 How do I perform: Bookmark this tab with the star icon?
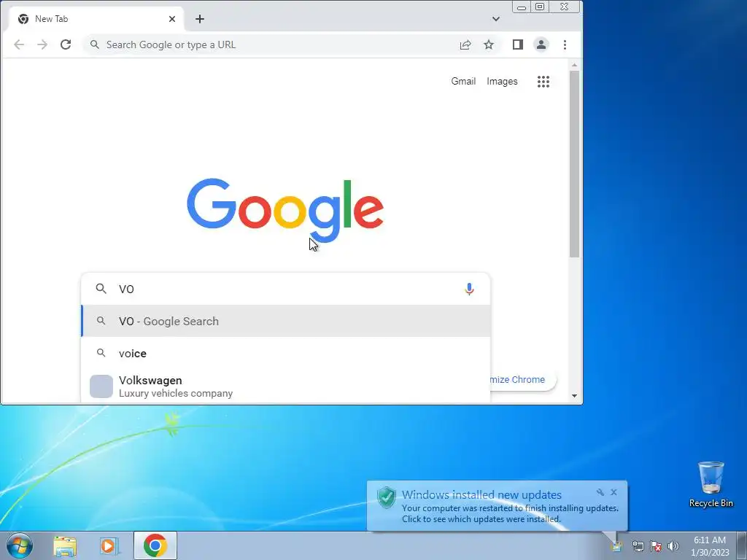click(x=489, y=44)
